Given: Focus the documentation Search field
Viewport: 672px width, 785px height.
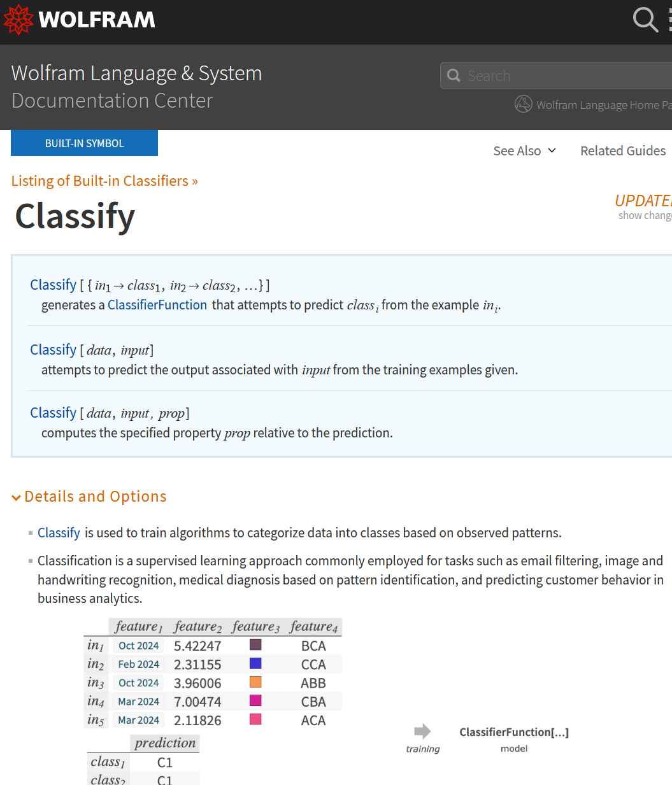Looking at the screenshot, I should coord(556,76).
